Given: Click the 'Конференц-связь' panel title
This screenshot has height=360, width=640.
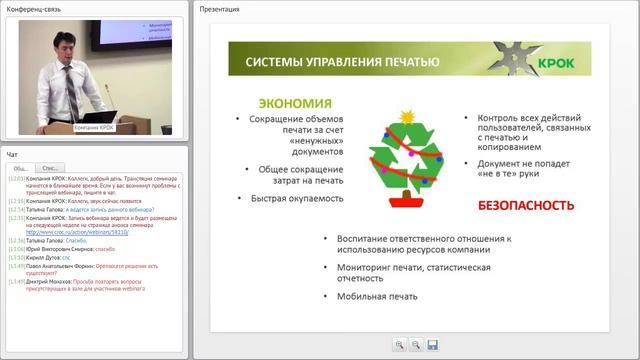Looking at the screenshot, I should click(x=33, y=9).
